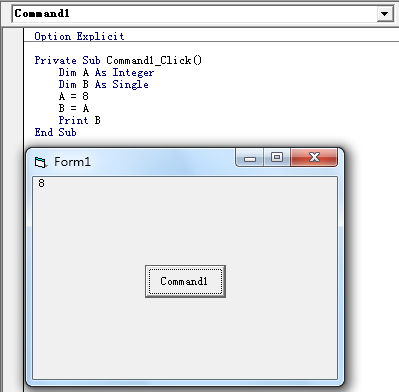Click the Command1 button on Form1
Image resolution: width=399 pixels, height=392 pixels.
coord(185,281)
